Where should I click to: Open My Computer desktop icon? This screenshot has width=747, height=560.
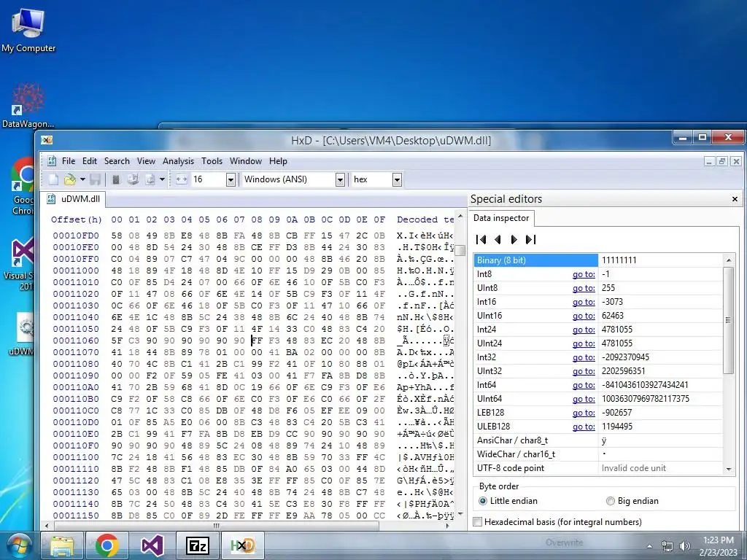click(28, 30)
